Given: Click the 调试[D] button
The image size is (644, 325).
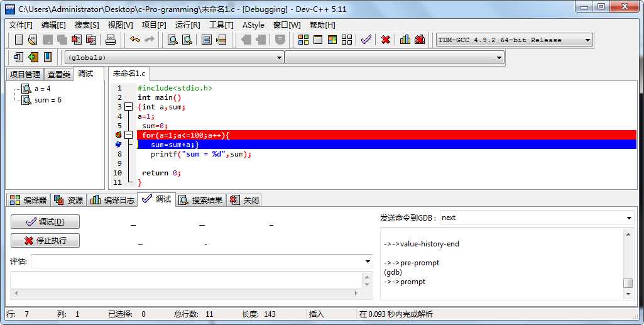Looking at the screenshot, I should (45, 222).
